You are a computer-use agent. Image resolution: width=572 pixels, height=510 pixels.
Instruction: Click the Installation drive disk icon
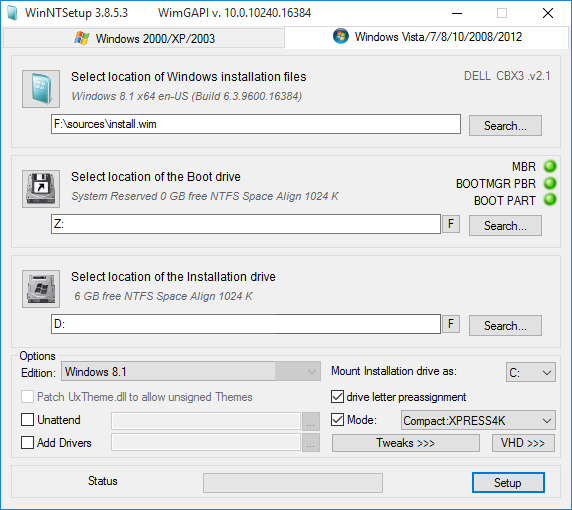(x=41, y=289)
